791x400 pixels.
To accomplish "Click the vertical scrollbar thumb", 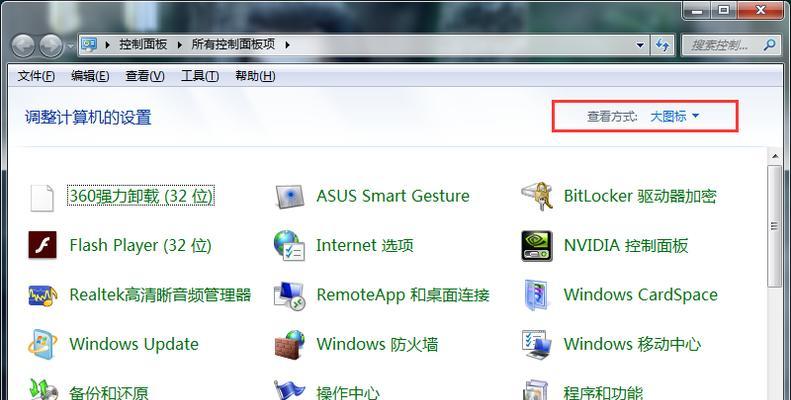I will pyautogui.click(x=774, y=226).
